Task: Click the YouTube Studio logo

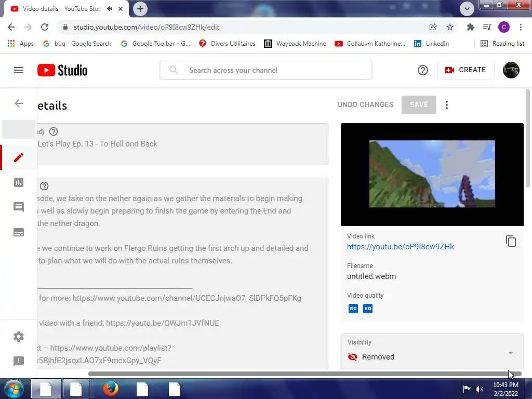Action: pos(62,70)
